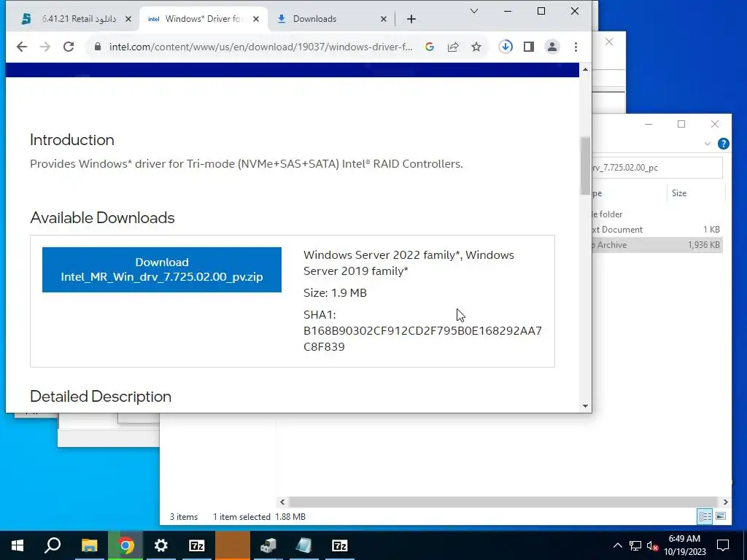Close the Downloads tab
The image size is (747, 560).
coord(384,19)
